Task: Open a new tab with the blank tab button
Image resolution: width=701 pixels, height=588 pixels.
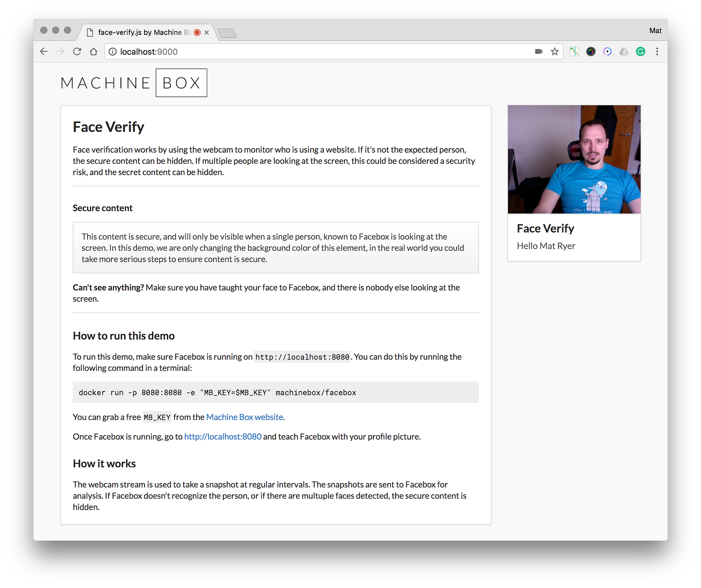Action: point(227,33)
